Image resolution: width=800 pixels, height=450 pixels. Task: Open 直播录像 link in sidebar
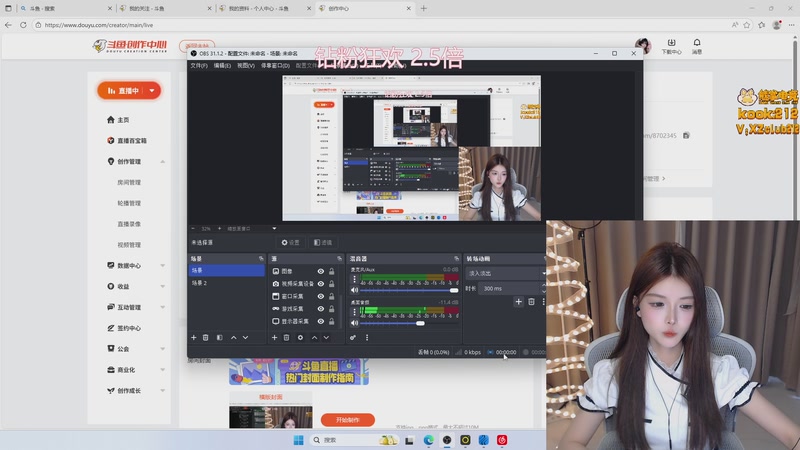tap(129, 224)
